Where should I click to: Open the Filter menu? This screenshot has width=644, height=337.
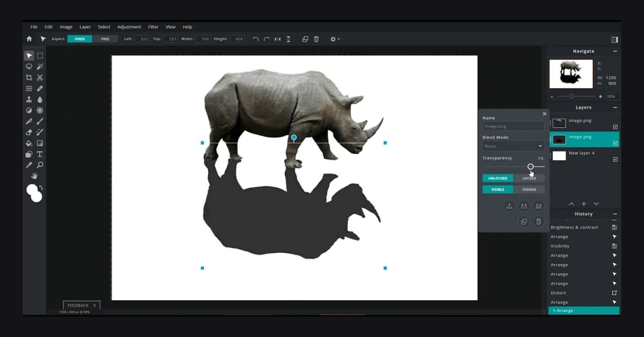(153, 27)
